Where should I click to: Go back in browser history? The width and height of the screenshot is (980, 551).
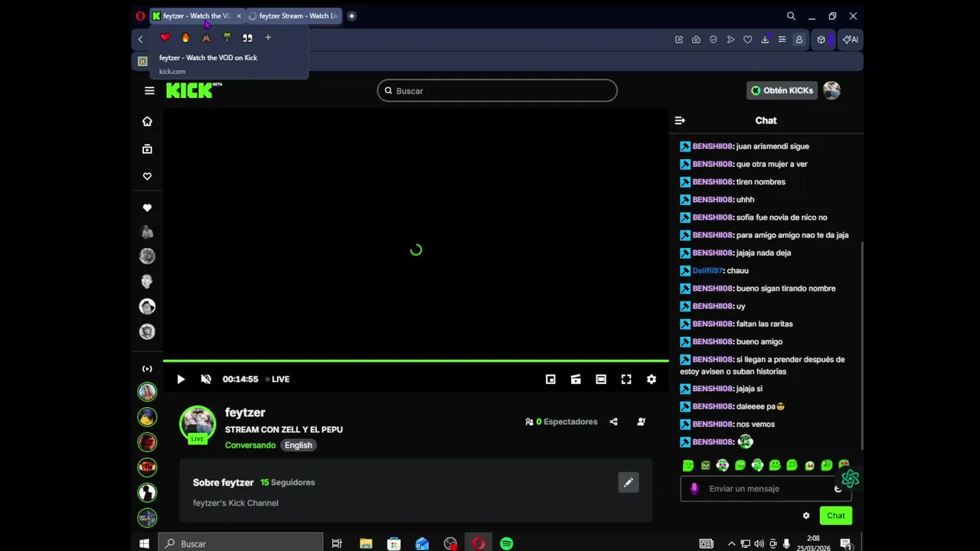pos(140,39)
